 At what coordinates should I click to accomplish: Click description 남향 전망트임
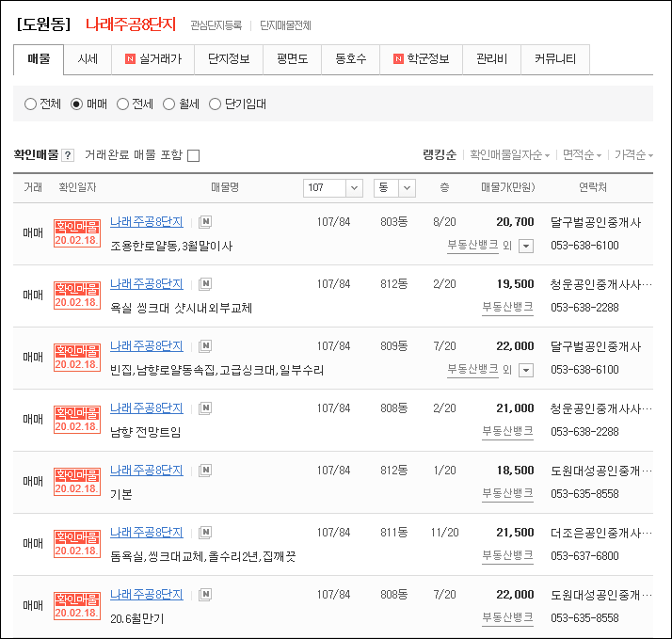pyautogui.click(x=146, y=432)
